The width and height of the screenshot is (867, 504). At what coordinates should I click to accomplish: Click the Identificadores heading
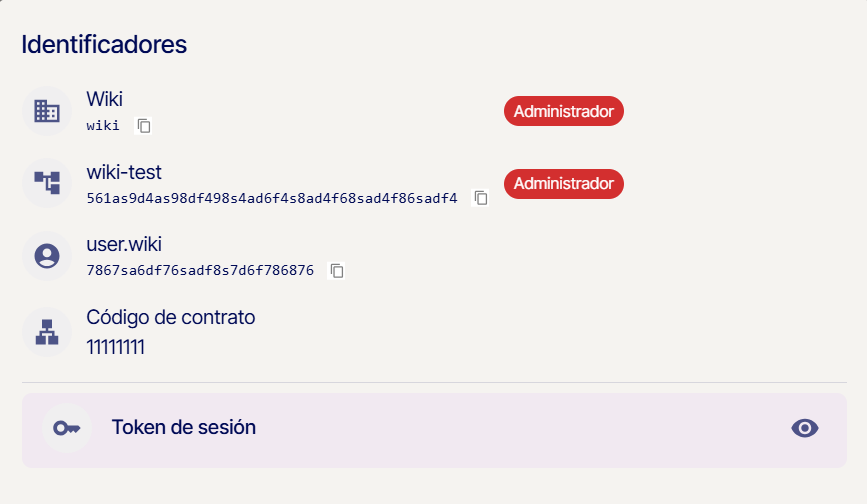[104, 45]
